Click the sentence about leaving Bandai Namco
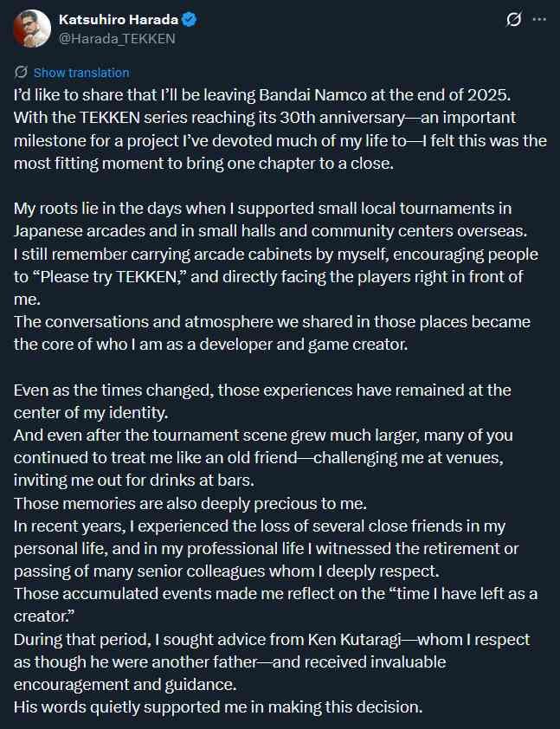The width and height of the screenshot is (560, 729). click(x=262, y=95)
